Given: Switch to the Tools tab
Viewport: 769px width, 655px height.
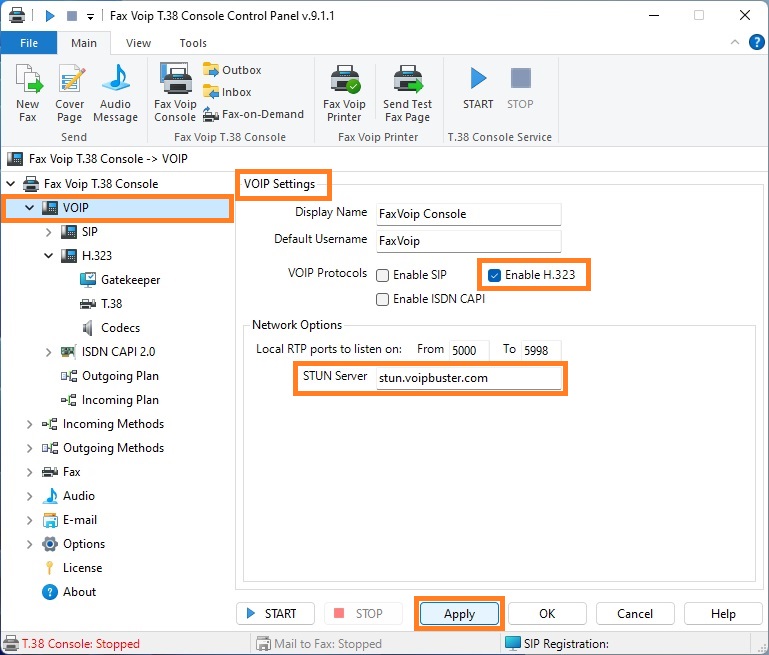Looking at the screenshot, I should (193, 43).
